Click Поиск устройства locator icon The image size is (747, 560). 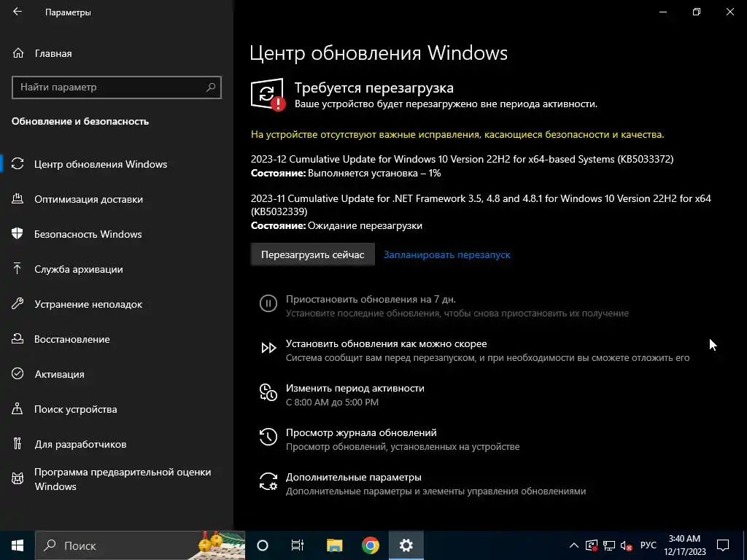(18, 409)
